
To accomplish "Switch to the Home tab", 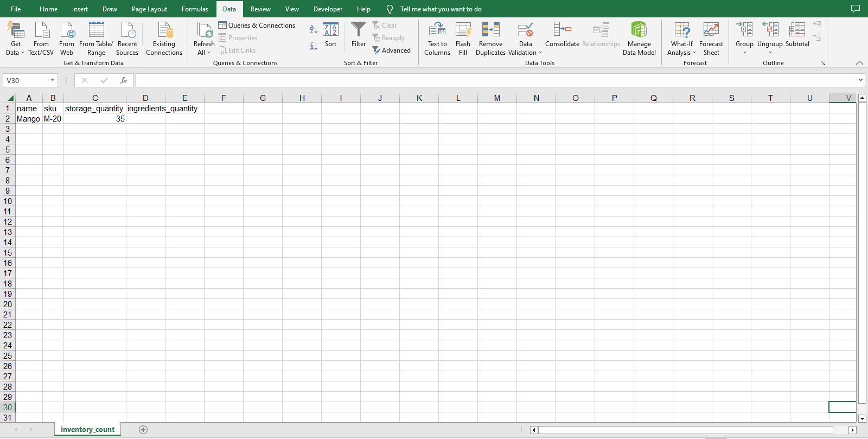I will coord(48,9).
